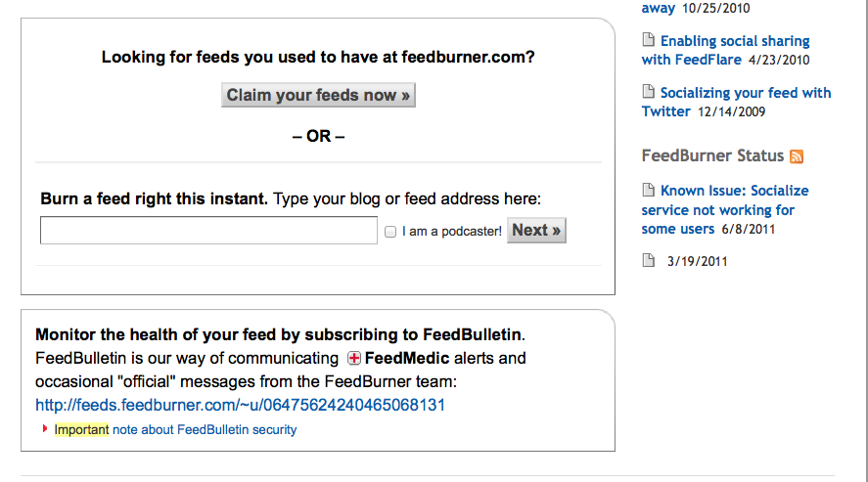Viewport: 868px width, 482px height.
Task: Click the FeedBurner Status heading
Action: click(x=713, y=155)
